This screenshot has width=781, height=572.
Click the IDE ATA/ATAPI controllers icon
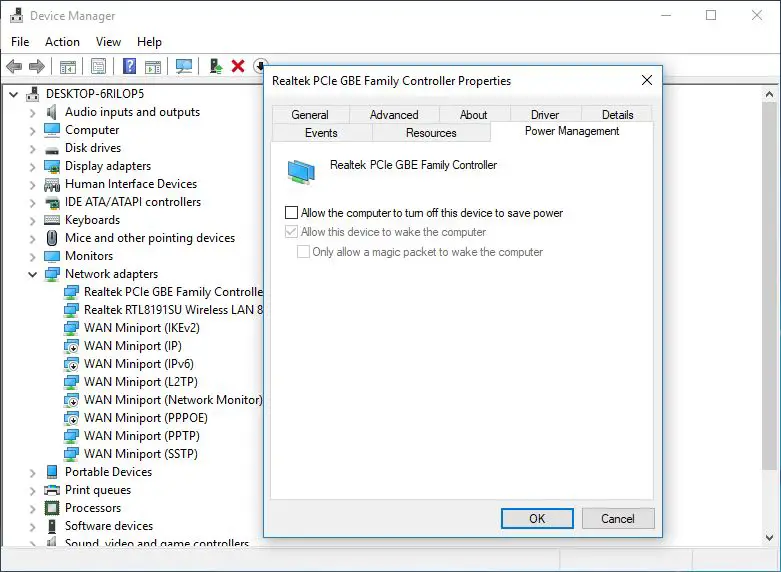pyautogui.click(x=52, y=202)
